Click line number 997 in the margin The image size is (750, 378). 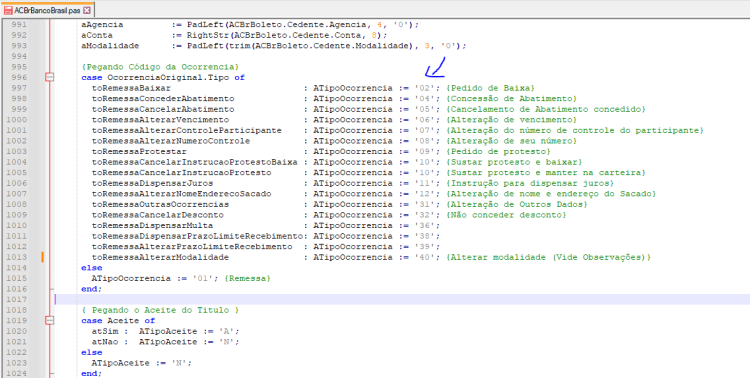tap(19, 88)
